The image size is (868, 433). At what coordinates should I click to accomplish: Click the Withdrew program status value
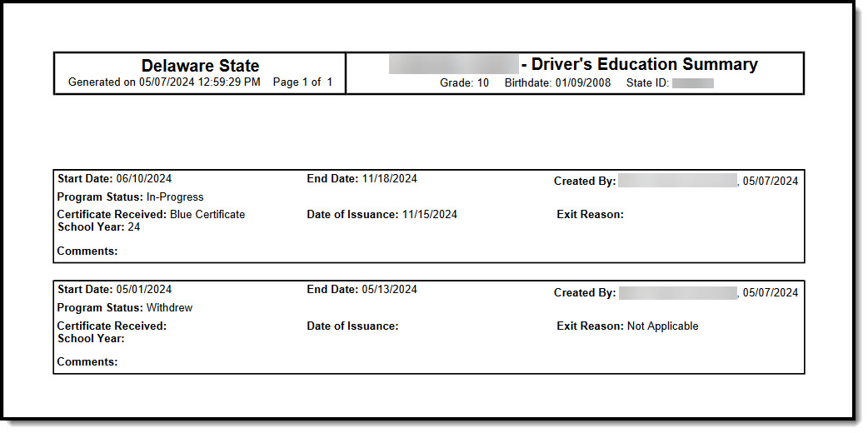pos(169,308)
